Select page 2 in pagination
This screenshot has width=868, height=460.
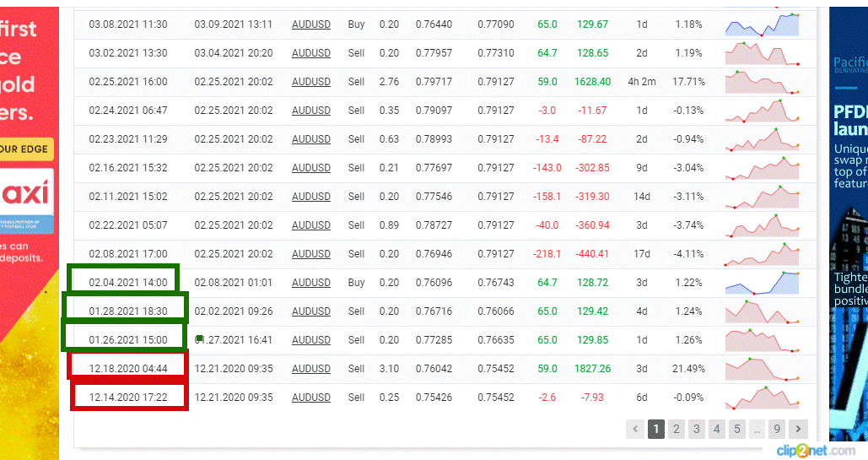click(x=676, y=429)
